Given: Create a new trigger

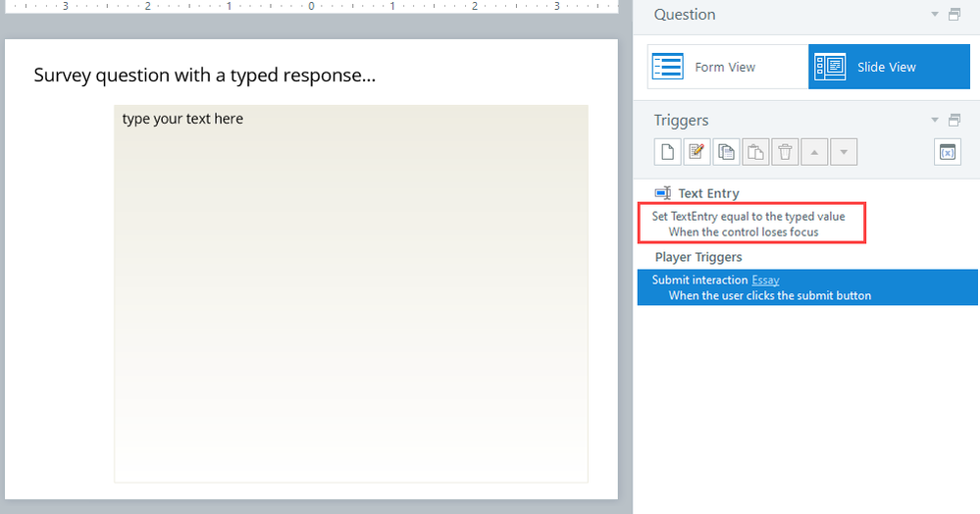Looking at the screenshot, I should click(x=668, y=152).
